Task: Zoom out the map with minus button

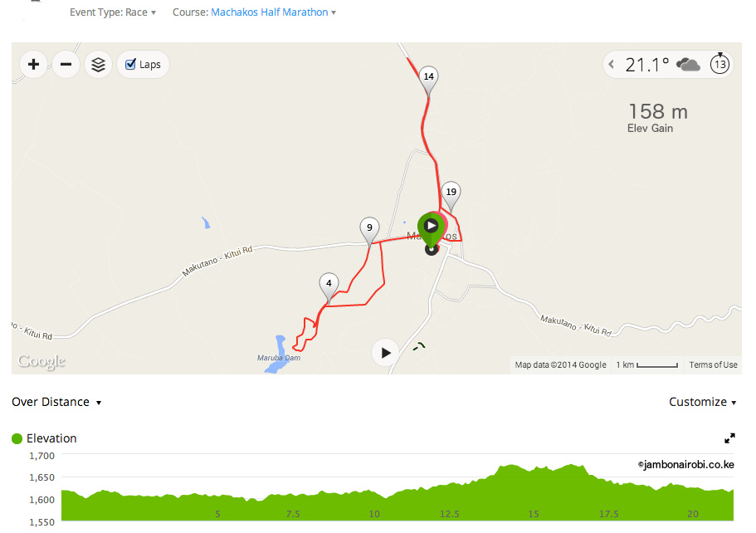Action: (66, 64)
